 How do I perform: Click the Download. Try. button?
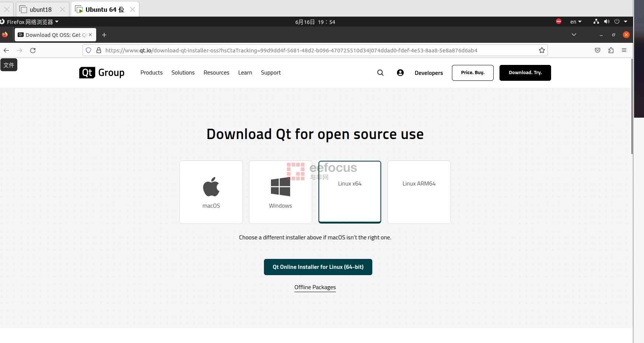click(x=525, y=73)
